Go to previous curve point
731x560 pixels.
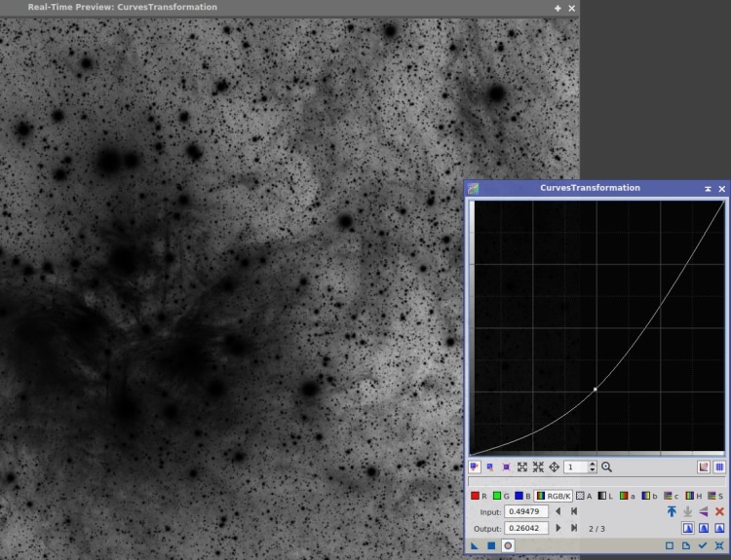pos(558,511)
